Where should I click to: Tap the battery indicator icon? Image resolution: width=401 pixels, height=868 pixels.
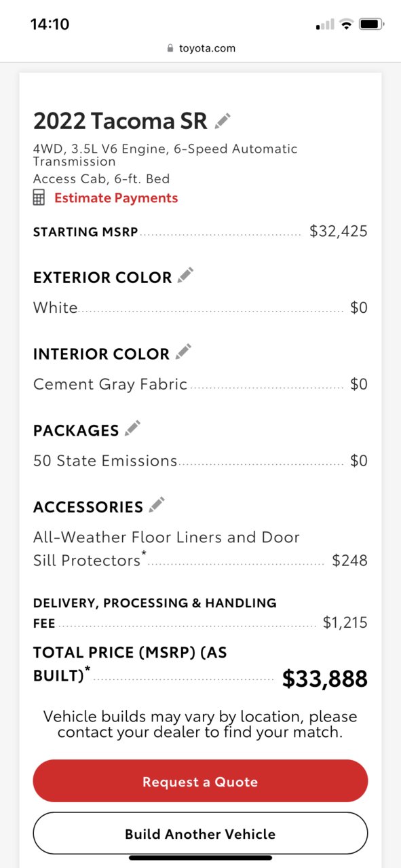pyautogui.click(x=372, y=24)
